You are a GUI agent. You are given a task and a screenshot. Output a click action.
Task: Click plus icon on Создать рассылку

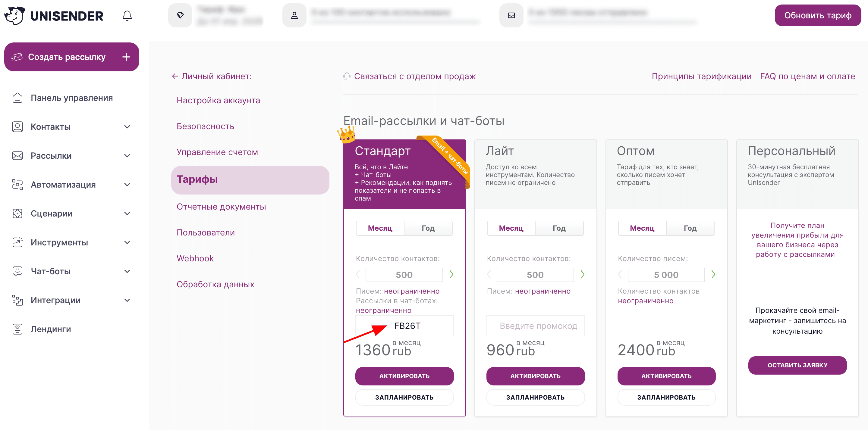(x=126, y=57)
